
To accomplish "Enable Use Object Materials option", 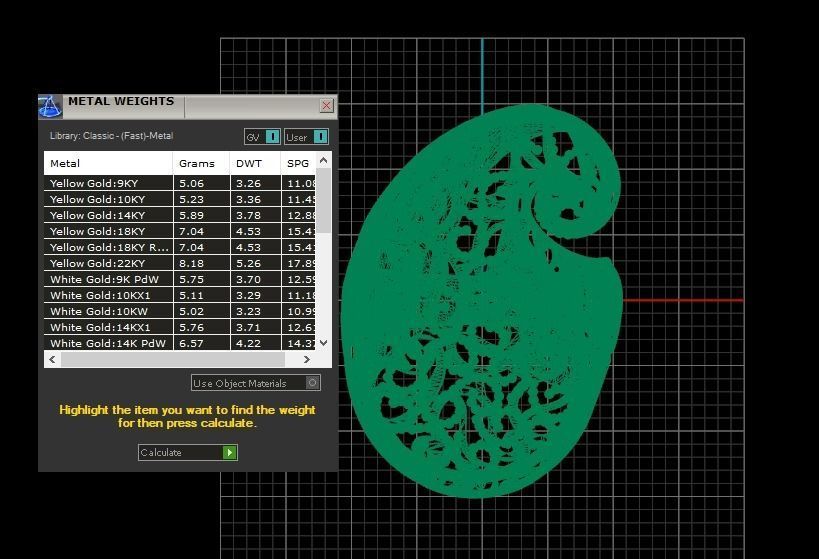I will [x=255, y=383].
